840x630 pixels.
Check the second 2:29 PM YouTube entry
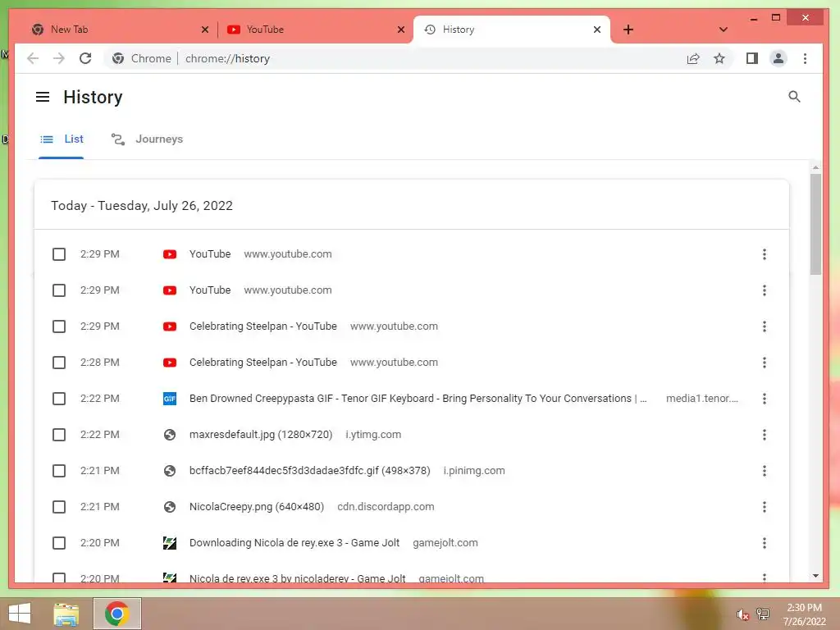(x=59, y=290)
